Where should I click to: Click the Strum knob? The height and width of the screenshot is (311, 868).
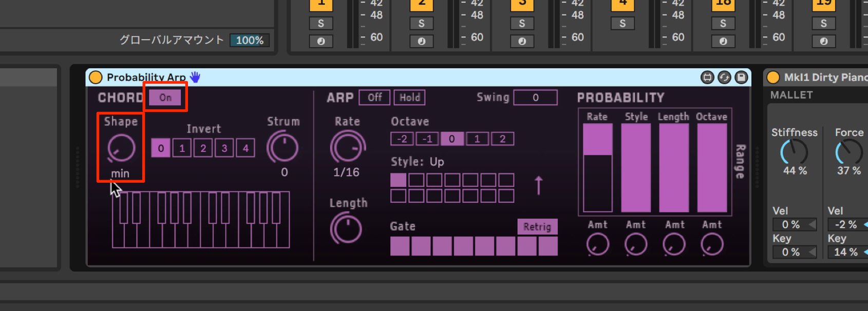click(282, 147)
